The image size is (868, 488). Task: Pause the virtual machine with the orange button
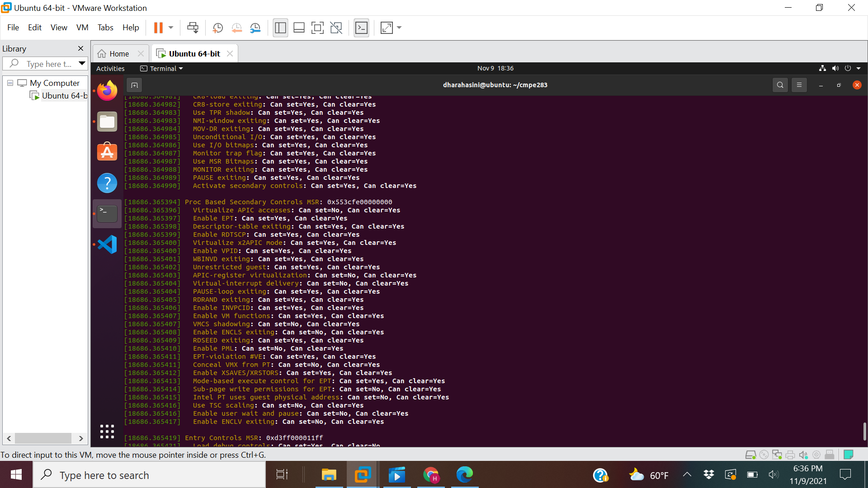[x=158, y=28]
